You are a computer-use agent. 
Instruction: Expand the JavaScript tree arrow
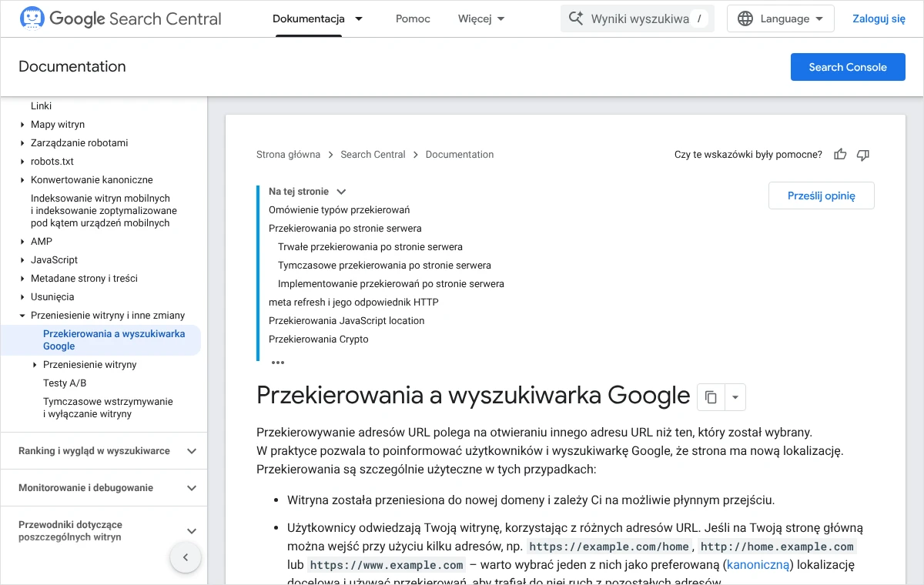(22, 260)
